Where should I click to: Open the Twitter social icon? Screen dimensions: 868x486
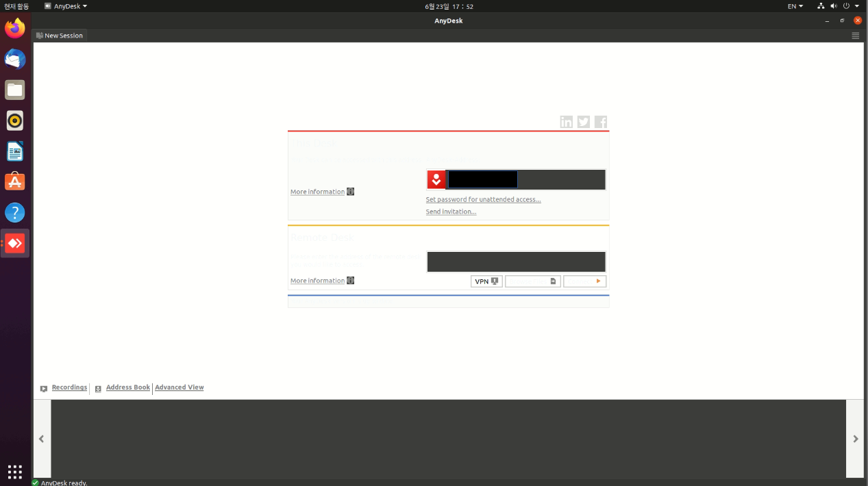coord(583,122)
